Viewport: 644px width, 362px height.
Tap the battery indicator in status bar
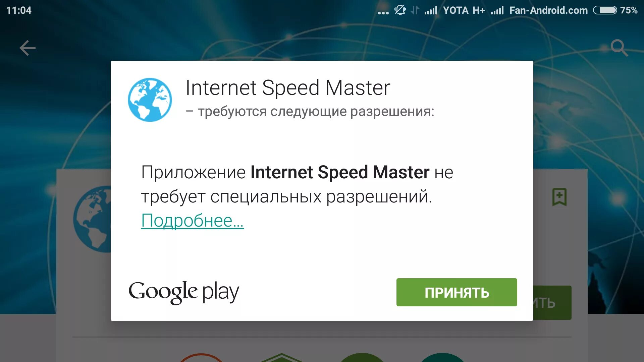[x=605, y=10]
